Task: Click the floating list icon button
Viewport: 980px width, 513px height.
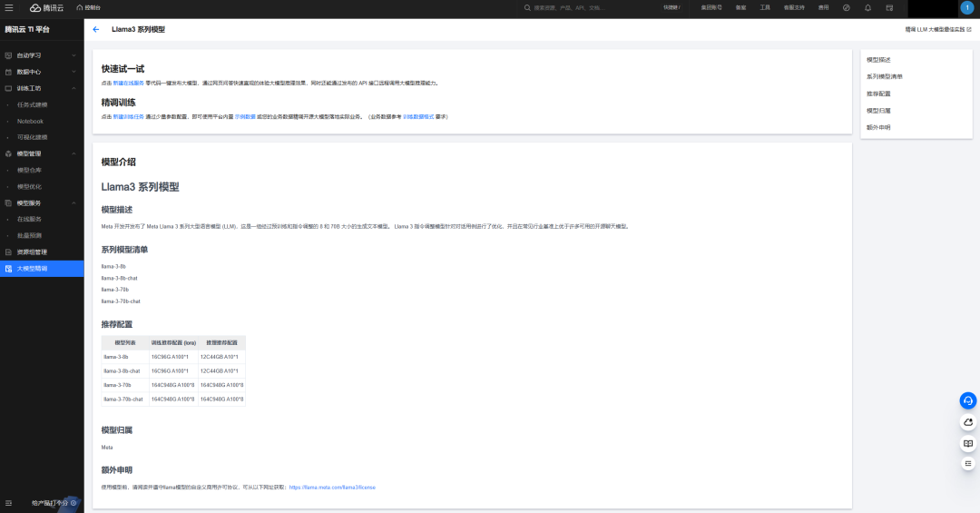Action: 968,464
